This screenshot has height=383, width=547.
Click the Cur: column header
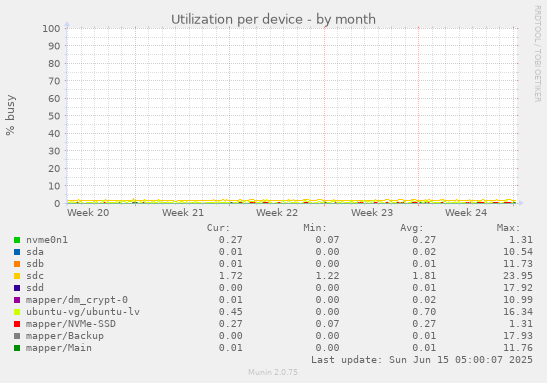pos(218,228)
